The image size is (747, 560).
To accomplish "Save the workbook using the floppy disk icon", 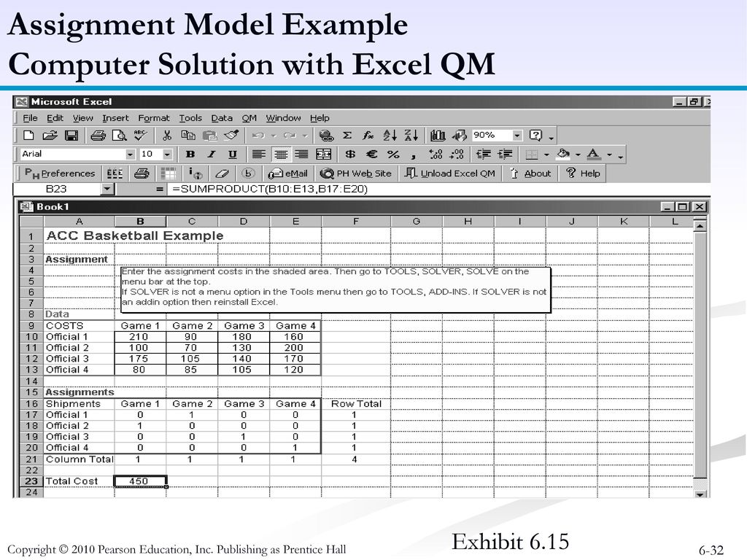I will point(71,136).
